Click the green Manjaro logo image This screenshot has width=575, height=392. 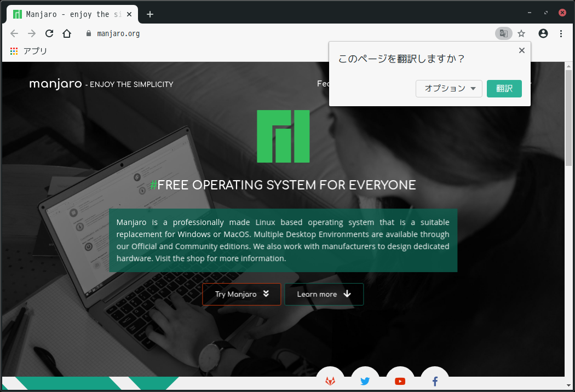pyautogui.click(x=283, y=136)
